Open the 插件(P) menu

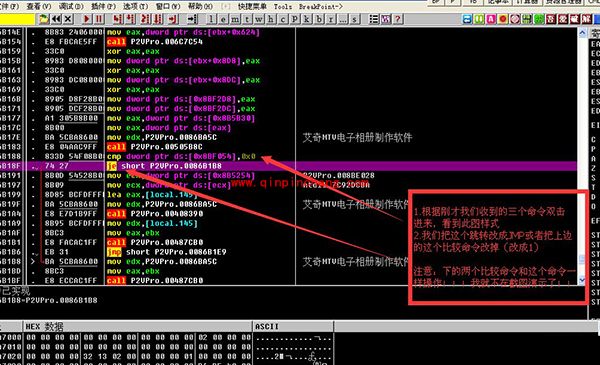coord(103,6)
